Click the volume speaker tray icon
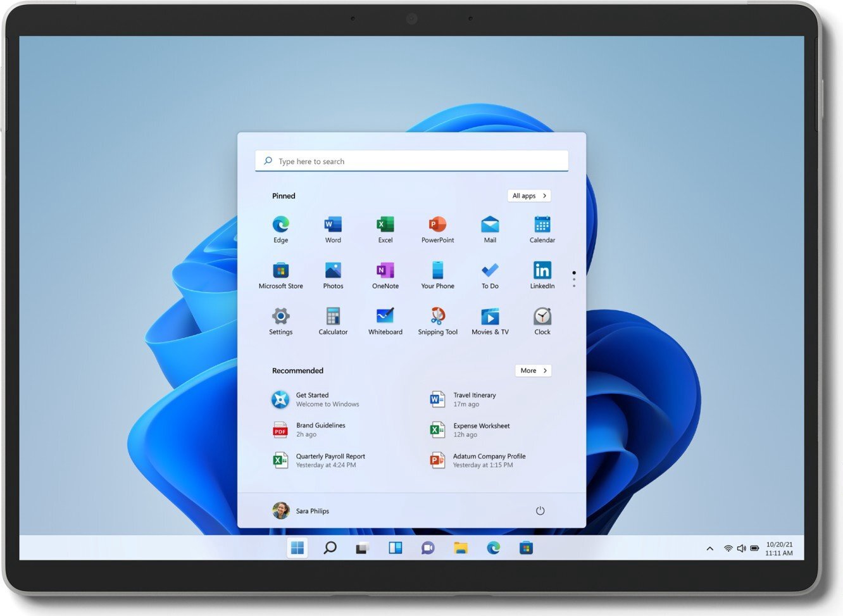This screenshot has height=616, width=843. point(741,548)
